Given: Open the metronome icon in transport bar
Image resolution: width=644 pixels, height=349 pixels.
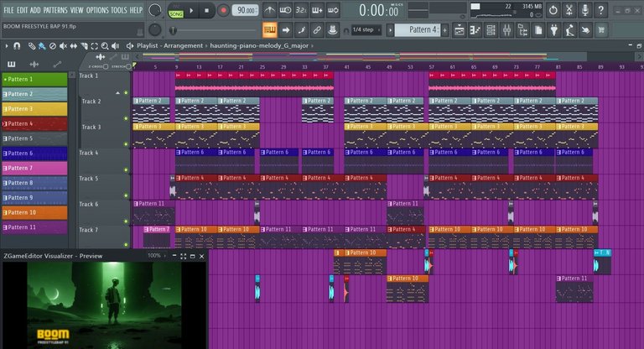Looking at the screenshot, I should pos(269,10).
